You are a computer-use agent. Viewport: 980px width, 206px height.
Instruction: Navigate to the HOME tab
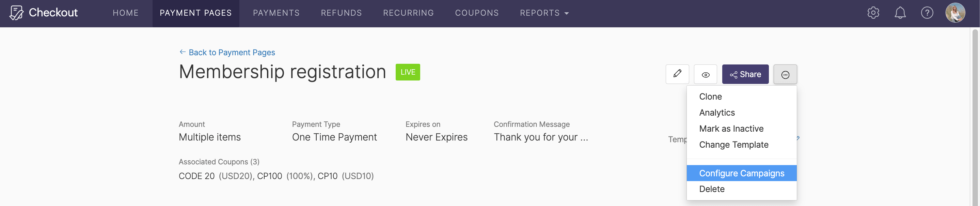click(126, 13)
